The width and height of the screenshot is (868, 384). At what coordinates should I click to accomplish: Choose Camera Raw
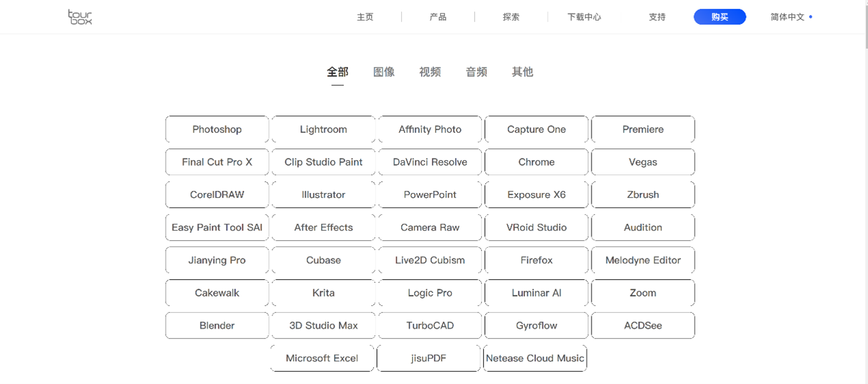click(x=430, y=227)
